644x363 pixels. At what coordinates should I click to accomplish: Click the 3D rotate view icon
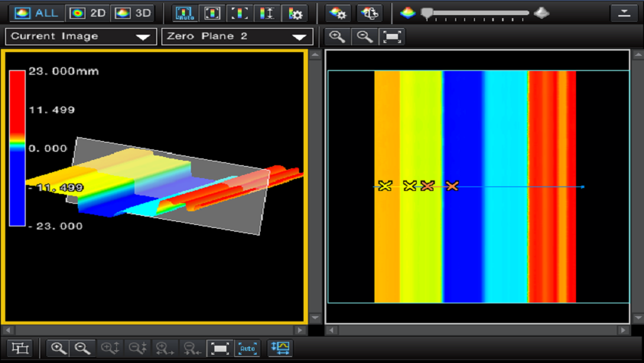[x=369, y=13]
